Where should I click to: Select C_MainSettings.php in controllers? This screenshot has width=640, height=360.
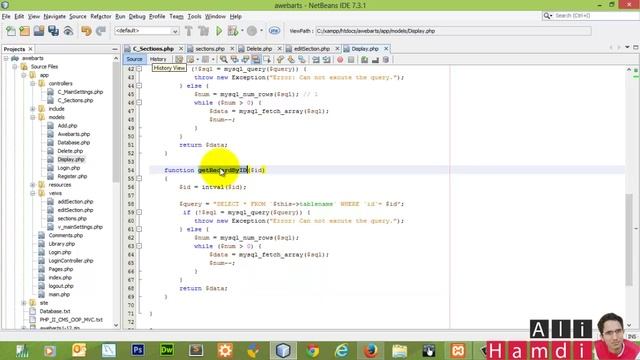tap(80, 92)
